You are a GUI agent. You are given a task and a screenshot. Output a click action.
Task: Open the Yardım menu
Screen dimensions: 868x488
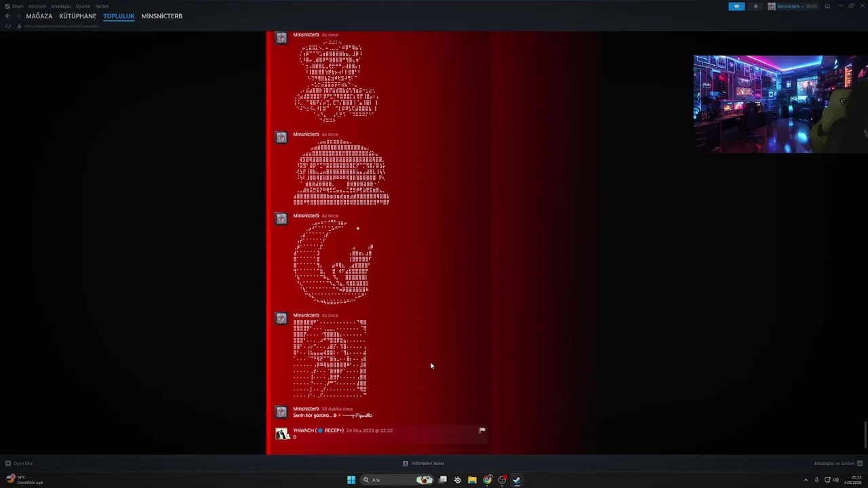(102, 6)
